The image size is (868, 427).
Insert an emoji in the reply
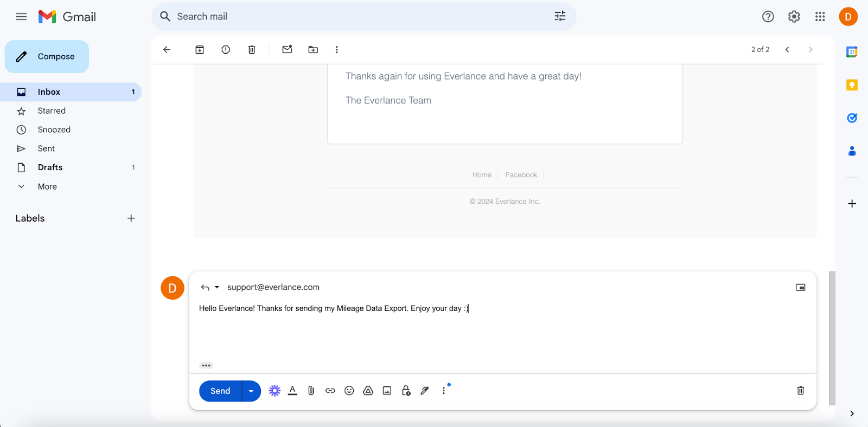pos(349,391)
